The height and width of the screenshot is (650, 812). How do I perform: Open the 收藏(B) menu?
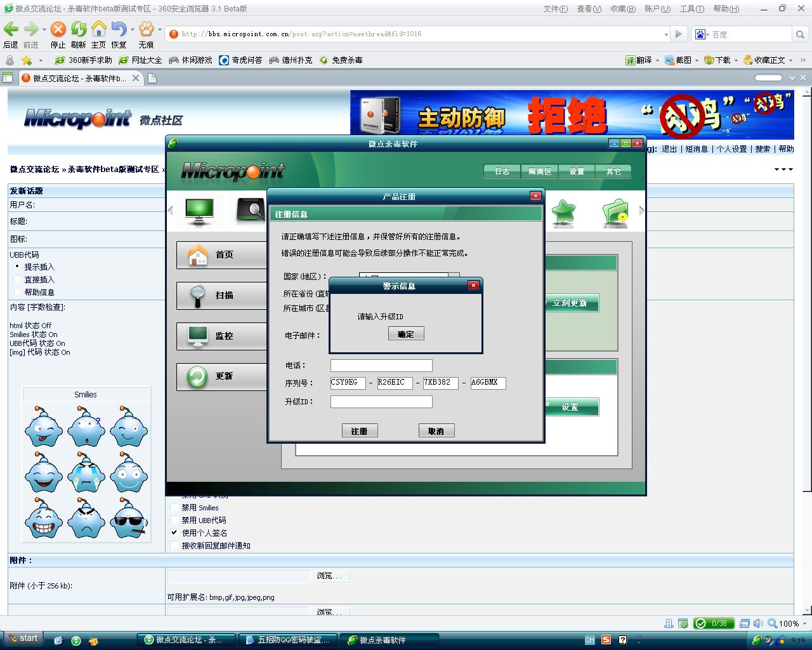[x=622, y=9]
